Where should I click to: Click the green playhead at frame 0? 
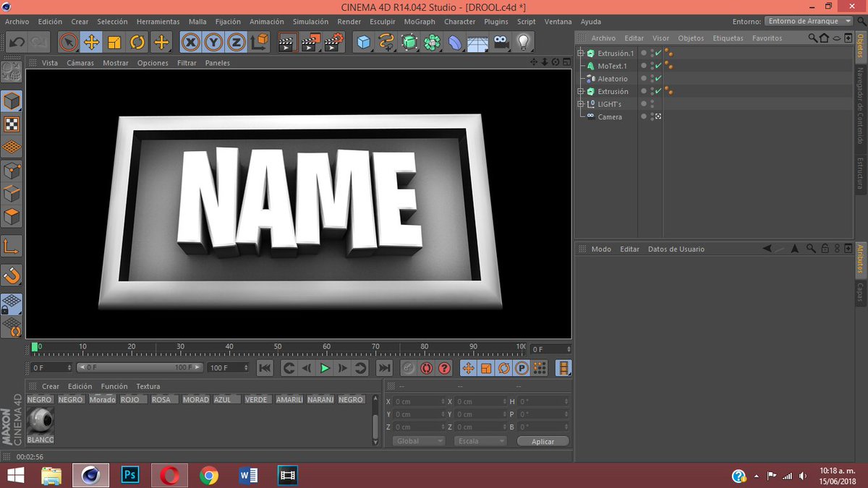click(35, 348)
